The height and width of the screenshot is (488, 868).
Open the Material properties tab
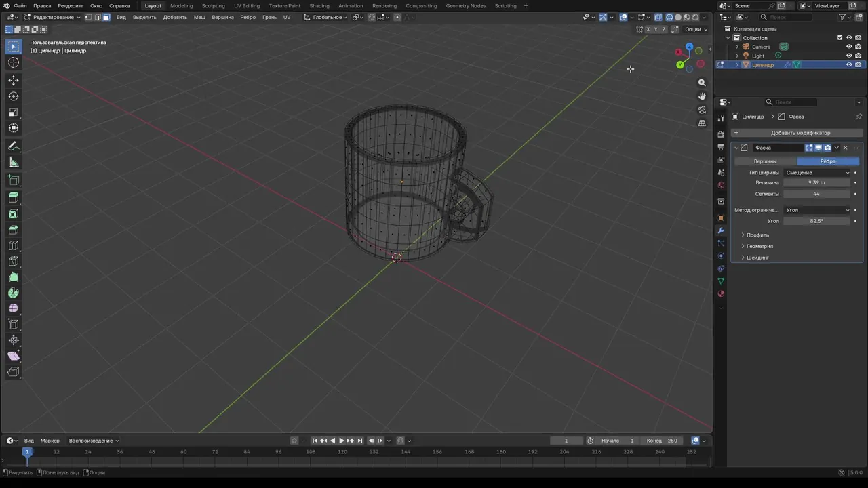click(721, 293)
